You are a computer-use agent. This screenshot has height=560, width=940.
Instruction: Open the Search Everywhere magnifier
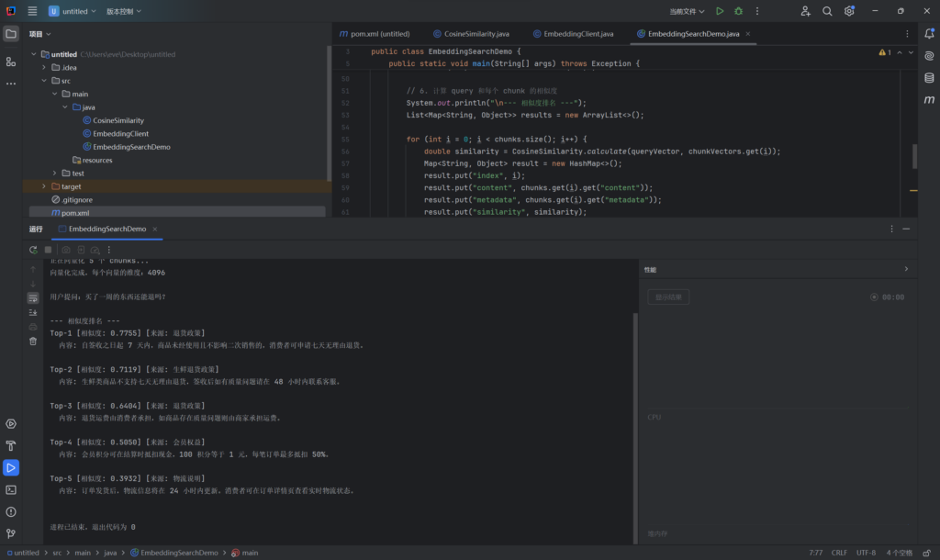point(827,11)
